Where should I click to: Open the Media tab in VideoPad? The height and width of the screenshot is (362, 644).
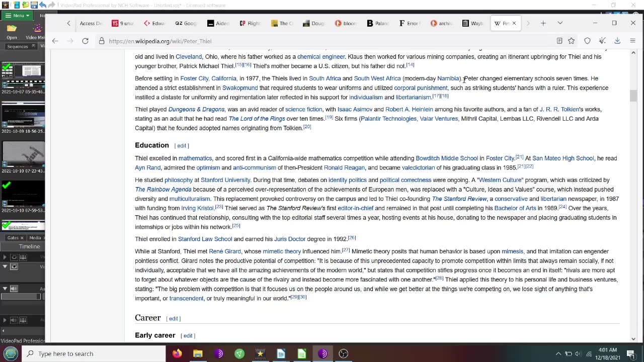[35, 238]
